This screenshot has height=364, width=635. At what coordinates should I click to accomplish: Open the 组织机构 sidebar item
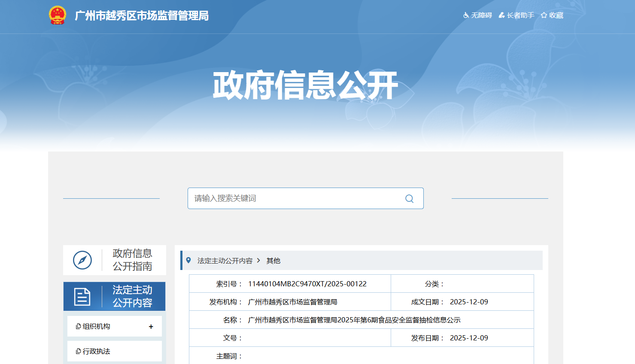click(96, 327)
